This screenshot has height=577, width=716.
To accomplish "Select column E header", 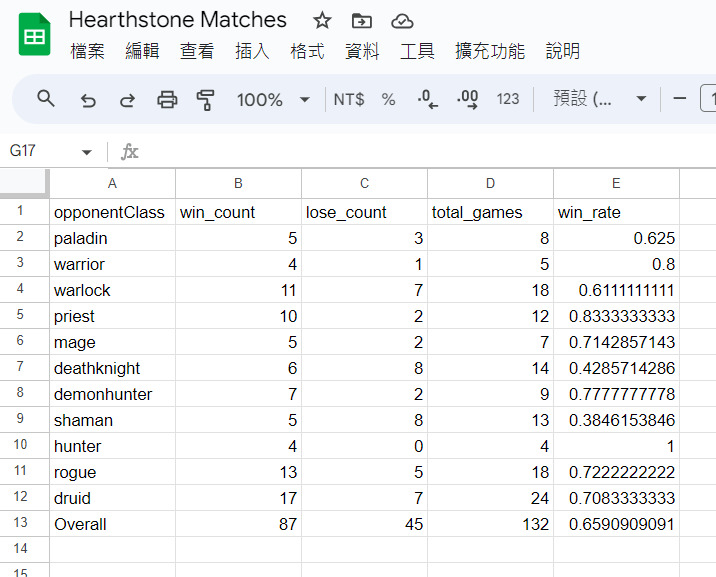I will (x=616, y=183).
